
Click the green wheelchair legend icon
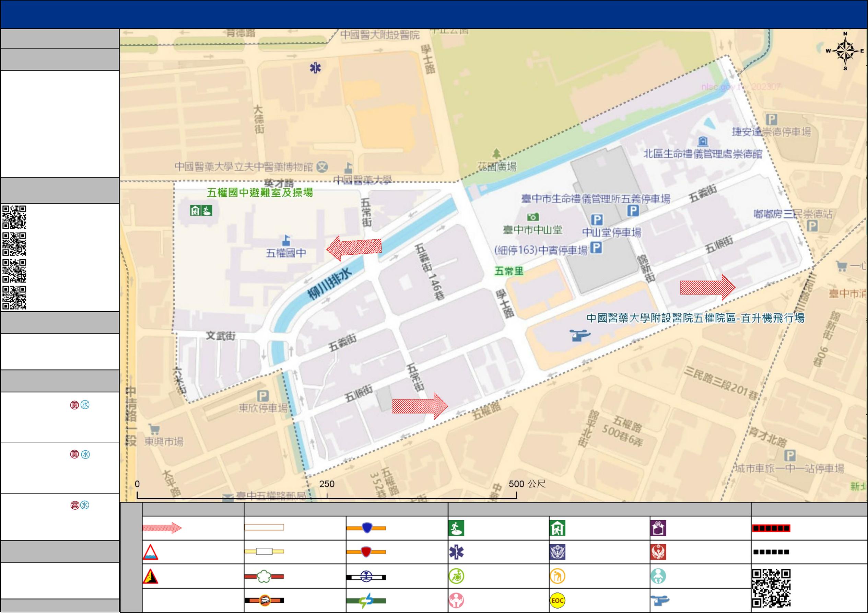click(456, 576)
